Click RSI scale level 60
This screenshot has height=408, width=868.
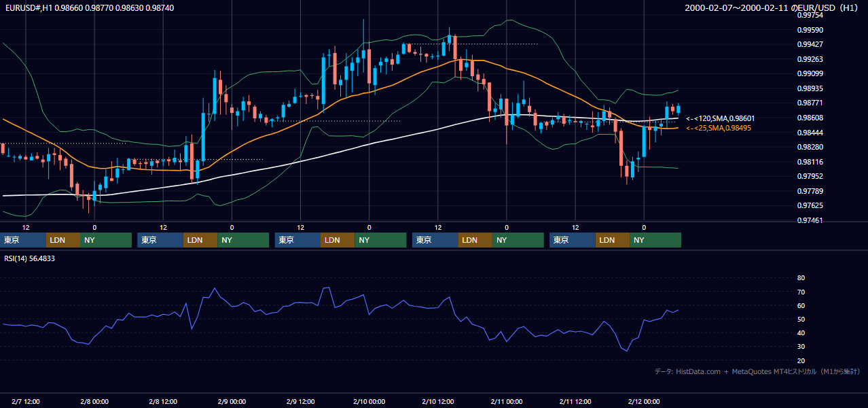(801, 305)
